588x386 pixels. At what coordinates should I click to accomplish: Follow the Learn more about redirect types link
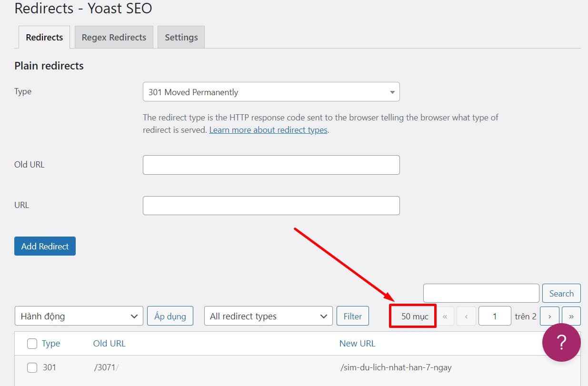click(268, 130)
